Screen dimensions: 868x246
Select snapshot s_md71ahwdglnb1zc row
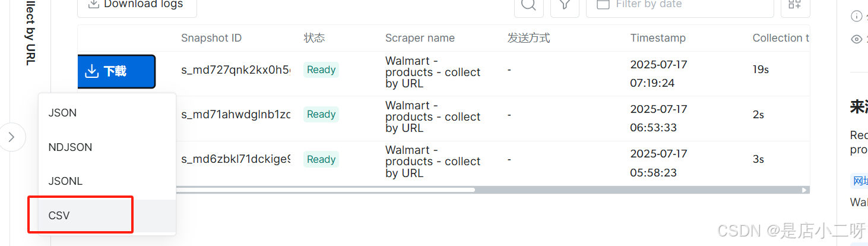(x=236, y=115)
